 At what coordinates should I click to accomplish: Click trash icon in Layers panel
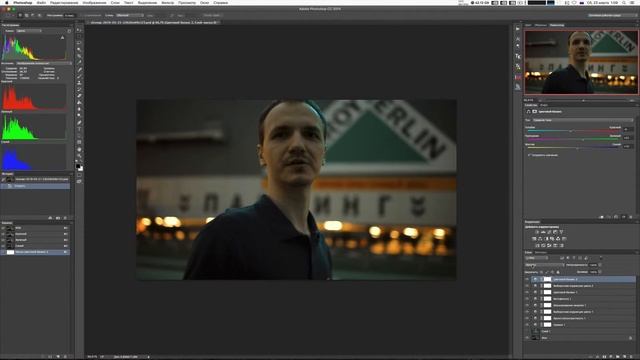(631, 357)
